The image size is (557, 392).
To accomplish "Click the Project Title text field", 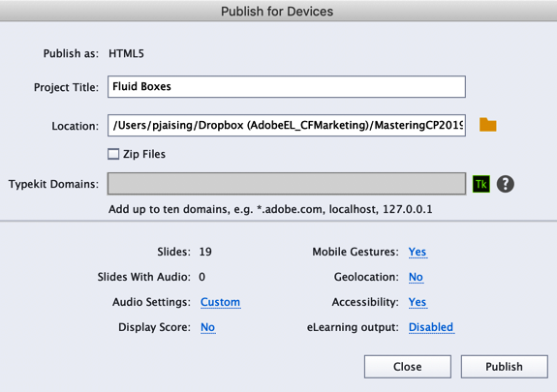I will point(287,87).
